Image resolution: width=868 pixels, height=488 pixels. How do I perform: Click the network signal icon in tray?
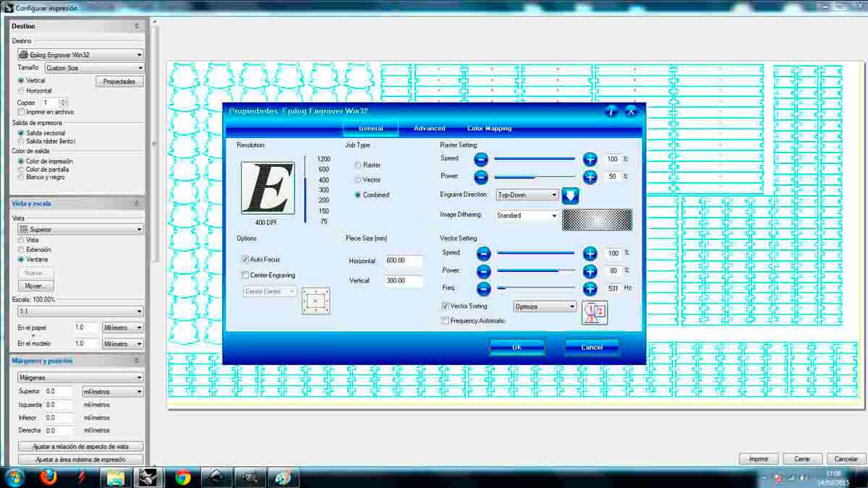(790, 478)
